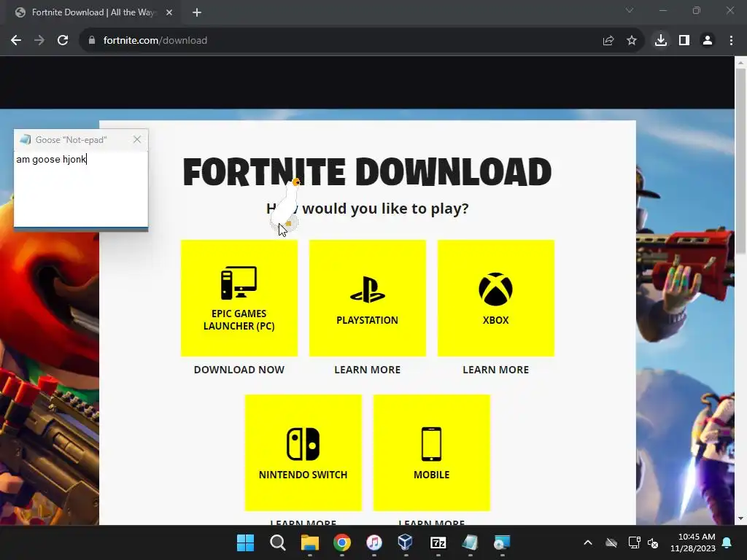Click the Xbox logo icon
Viewport: 747px width, 560px height.
click(495, 289)
